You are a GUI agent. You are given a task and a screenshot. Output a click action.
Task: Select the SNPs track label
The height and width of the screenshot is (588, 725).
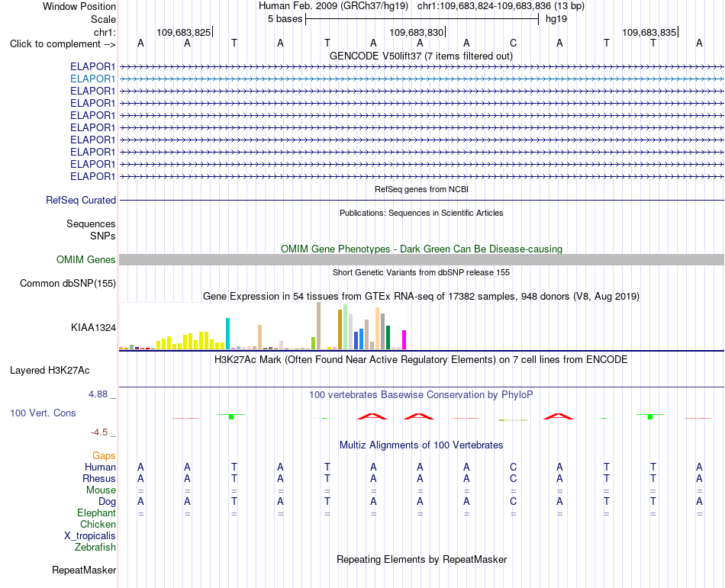[x=103, y=236]
